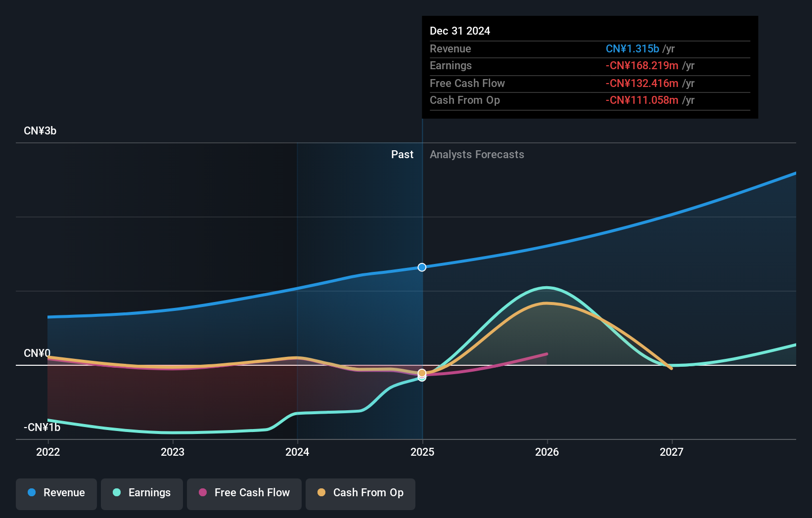Viewport: 812px width, 518px height.
Task: Click the CN¥0 y-axis label
Action: (x=37, y=353)
